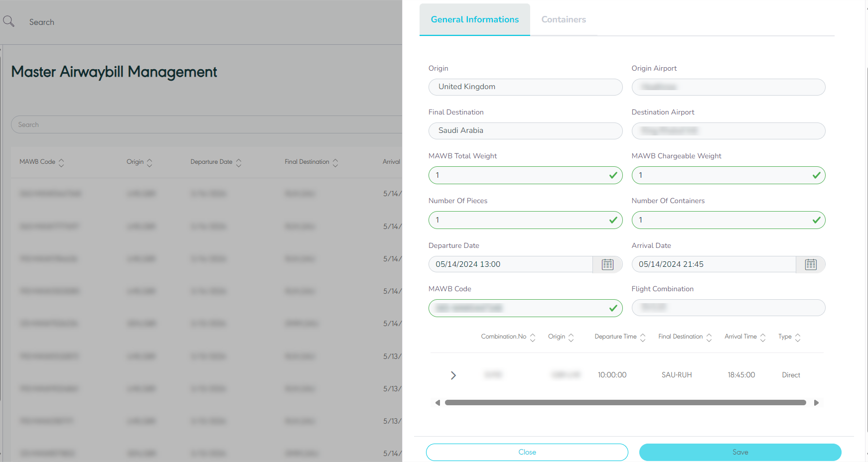Screen dimensions: 868x462
Task: Click the Close button
Action: pyautogui.click(x=527, y=452)
